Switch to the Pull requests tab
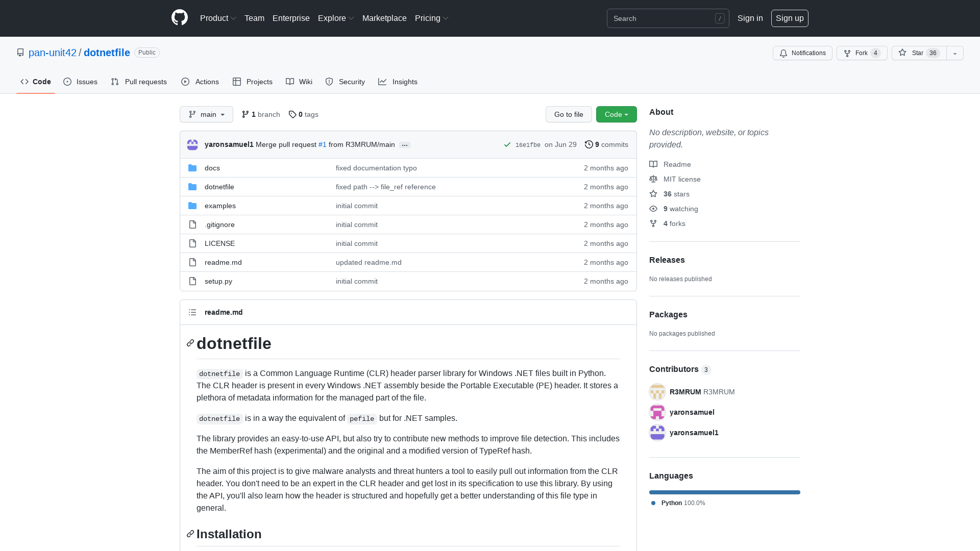Screen dimensions: 980x551 click(138, 82)
